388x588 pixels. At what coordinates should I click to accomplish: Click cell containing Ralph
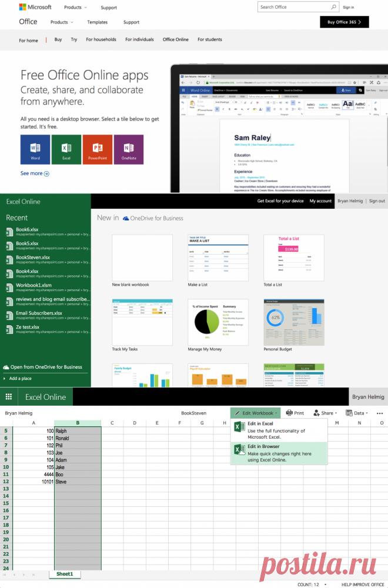pos(78,431)
